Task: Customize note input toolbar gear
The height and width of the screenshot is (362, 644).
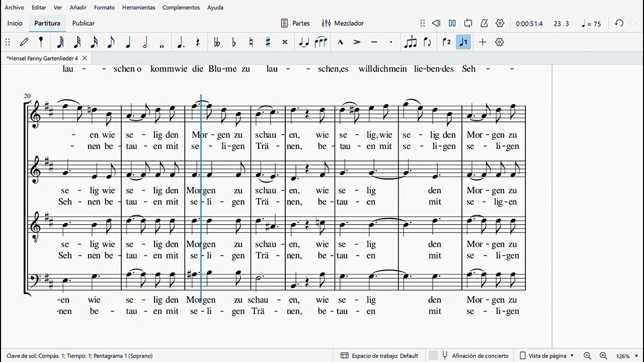Action: point(500,42)
